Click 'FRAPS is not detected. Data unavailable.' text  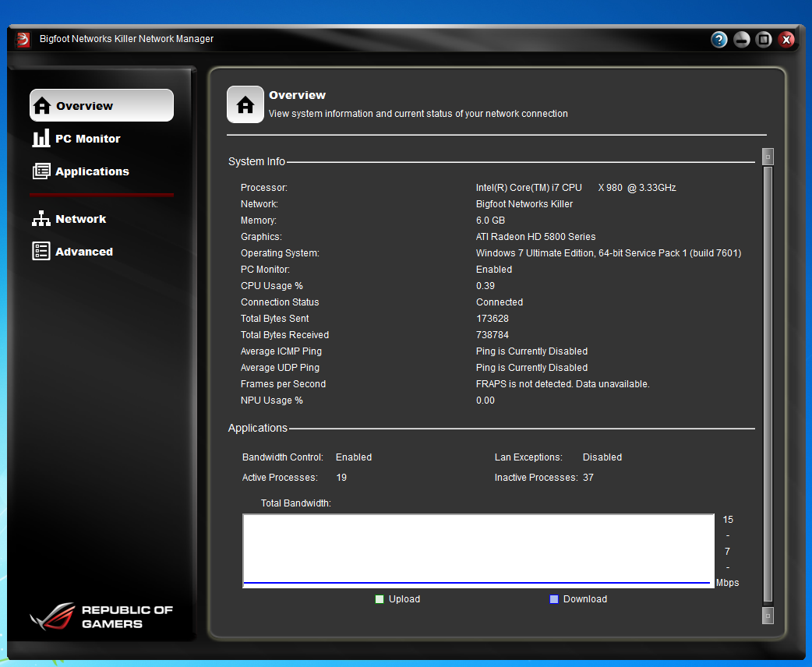tap(563, 383)
